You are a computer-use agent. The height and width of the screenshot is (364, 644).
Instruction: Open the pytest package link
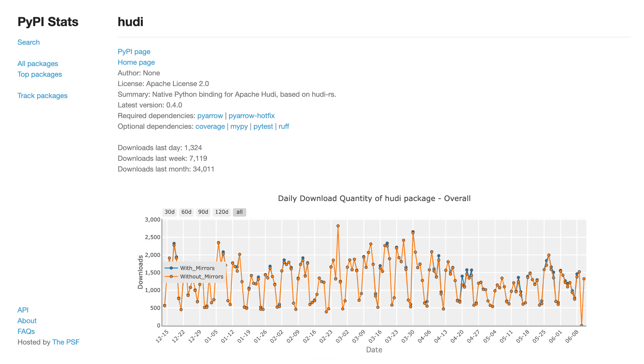pyautogui.click(x=263, y=126)
